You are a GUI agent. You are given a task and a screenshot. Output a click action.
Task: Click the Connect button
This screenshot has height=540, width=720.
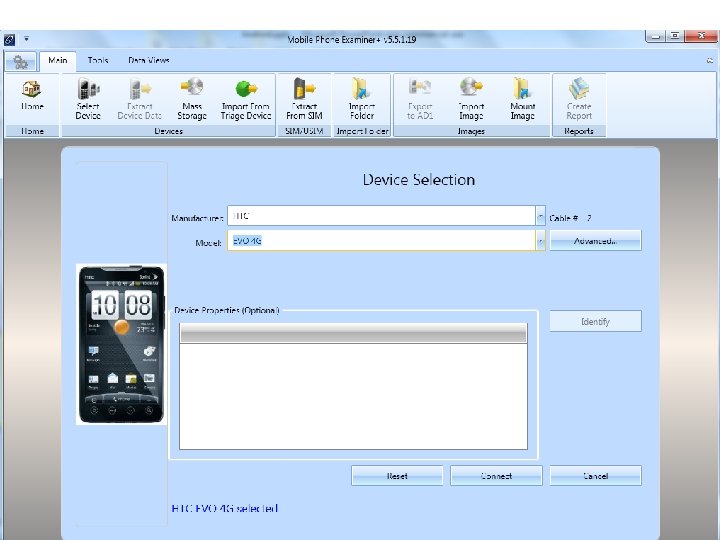click(496, 476)
